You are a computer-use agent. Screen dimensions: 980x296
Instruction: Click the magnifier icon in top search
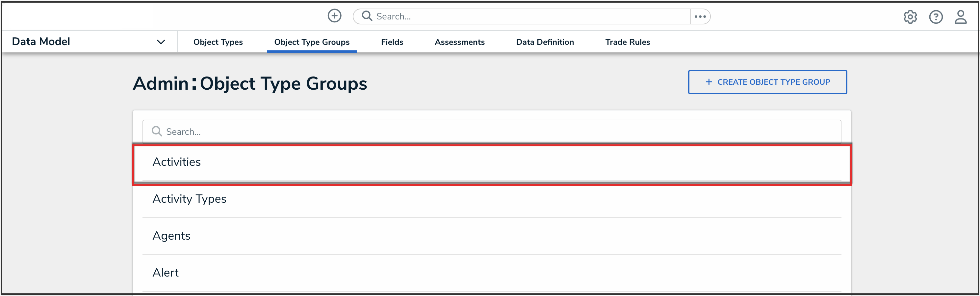[x=367, y=16]
